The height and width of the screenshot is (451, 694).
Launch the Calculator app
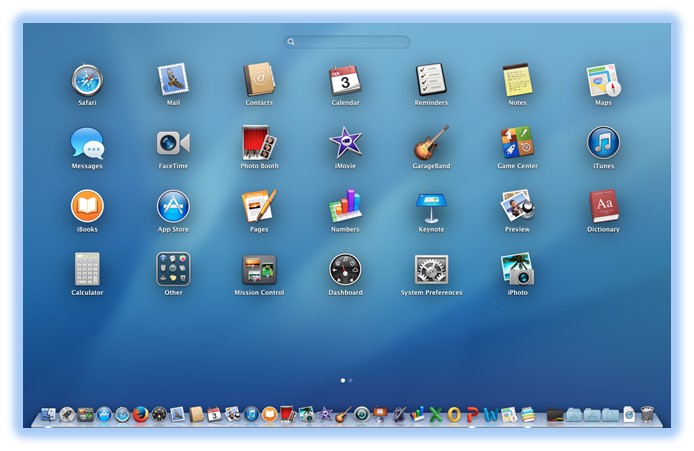tap(87, 269)
